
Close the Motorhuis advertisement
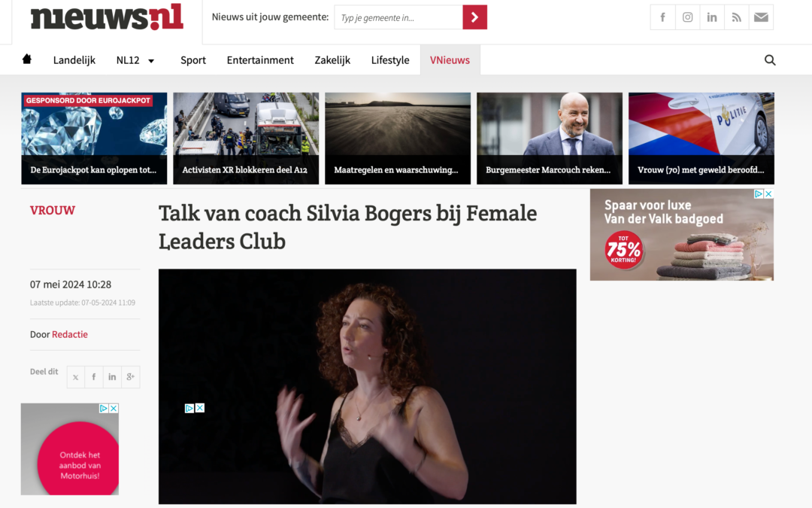point(114,409)
